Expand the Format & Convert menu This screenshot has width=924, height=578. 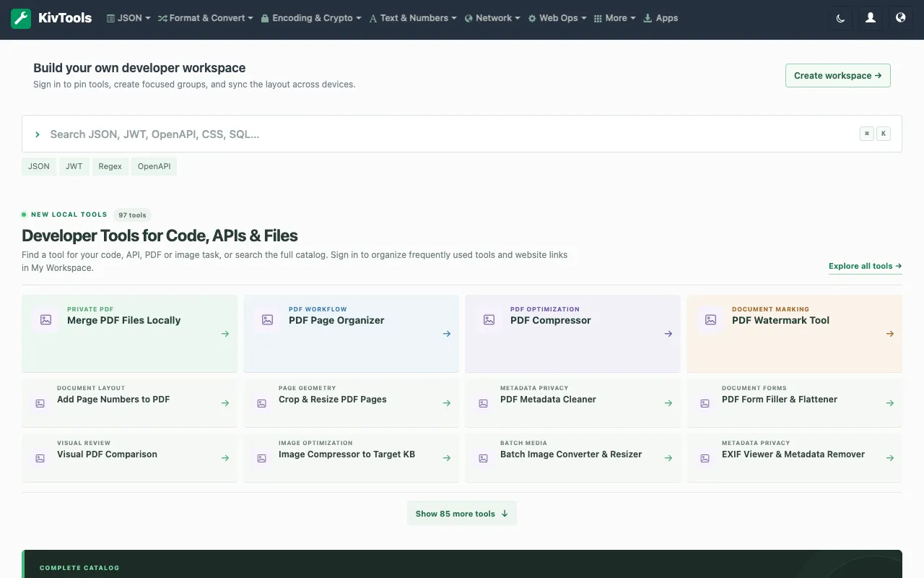point(206,18)
